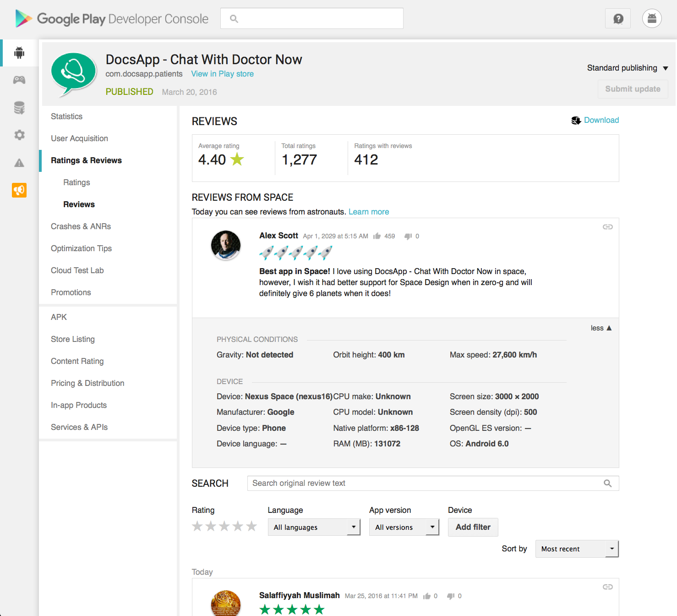Open Optimization Tips section

coord(81,248)
